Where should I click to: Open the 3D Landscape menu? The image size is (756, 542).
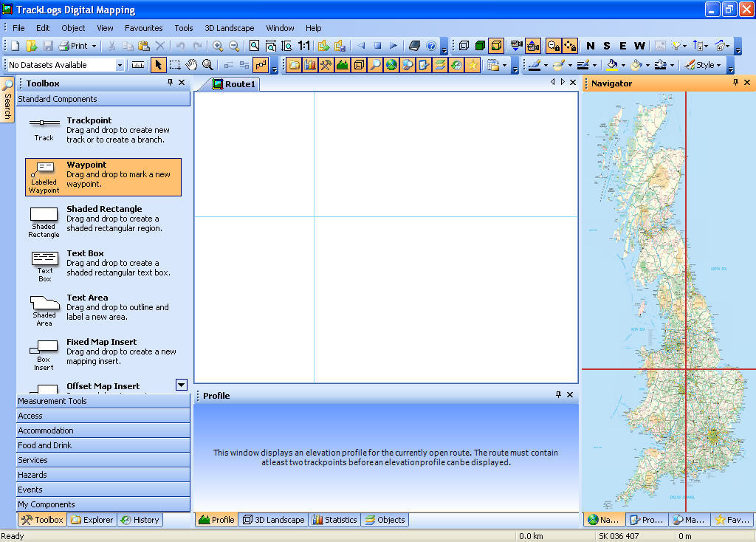(230, 28)
